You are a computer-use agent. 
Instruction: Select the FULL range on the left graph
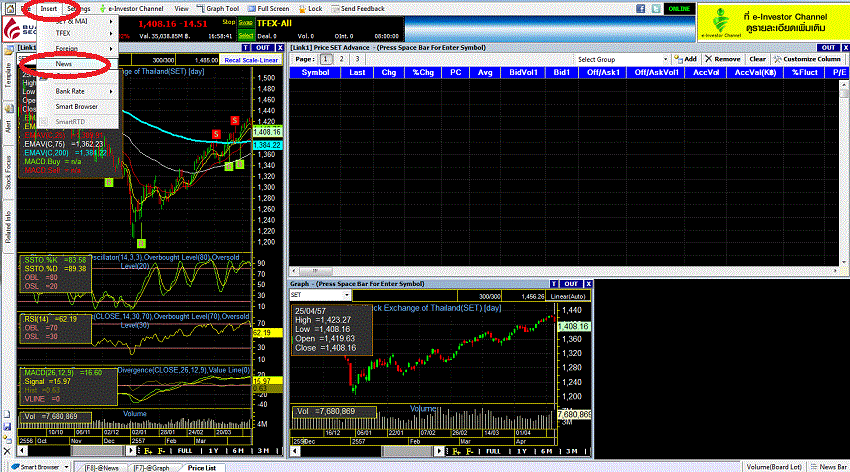pos(184,451)
